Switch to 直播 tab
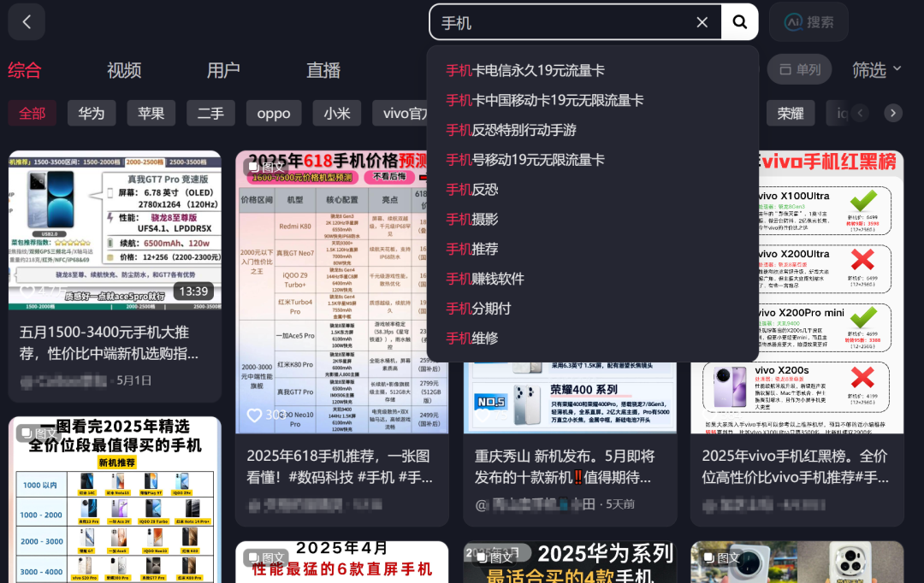Viewport: 924px width, 583px height. click(x=323, y=70)
